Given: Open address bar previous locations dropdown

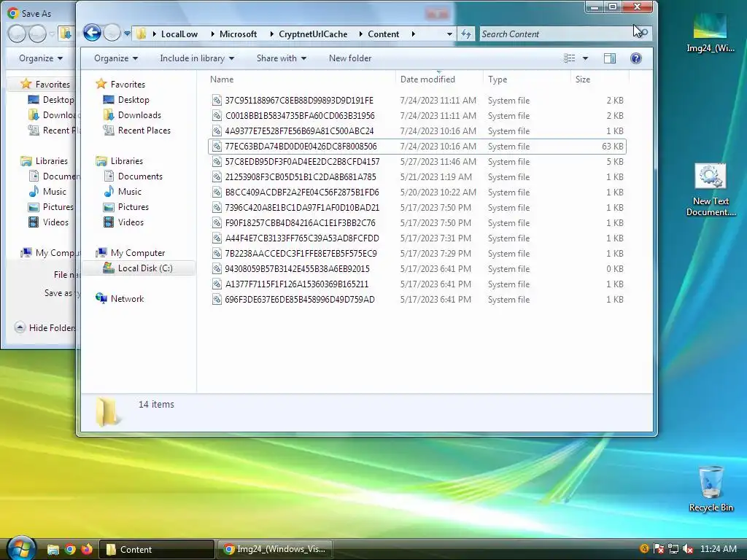Looking at the screenshot, I should [449, 34].
